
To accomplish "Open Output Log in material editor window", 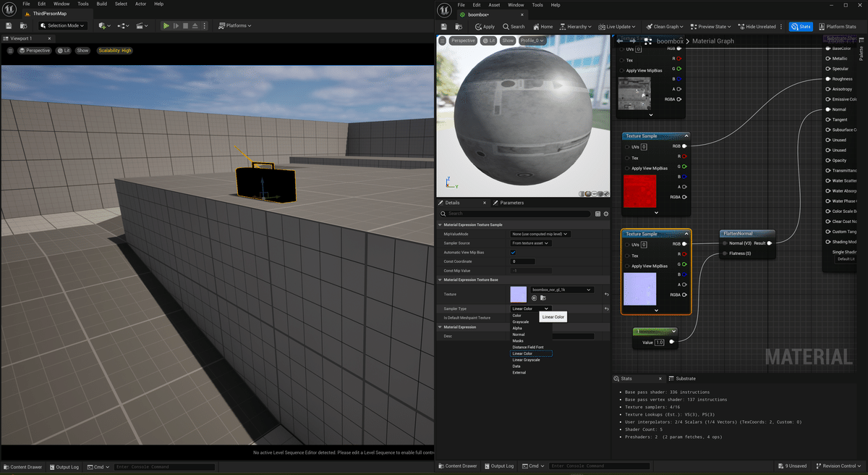I will point(500,466).
